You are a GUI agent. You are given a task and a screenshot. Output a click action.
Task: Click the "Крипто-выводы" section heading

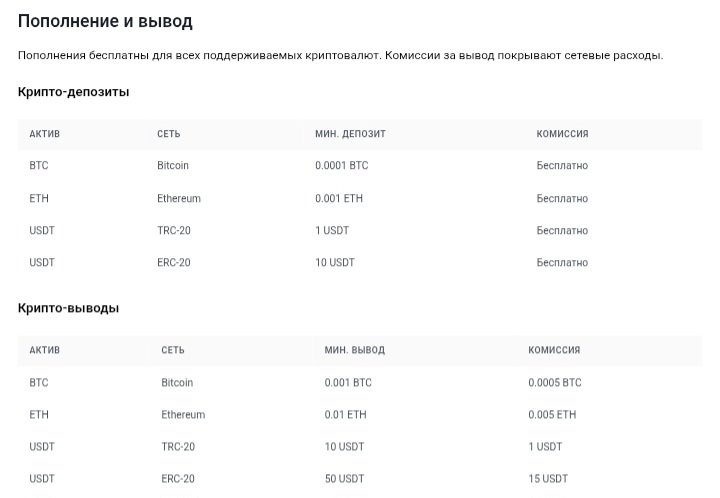point(68,308)
